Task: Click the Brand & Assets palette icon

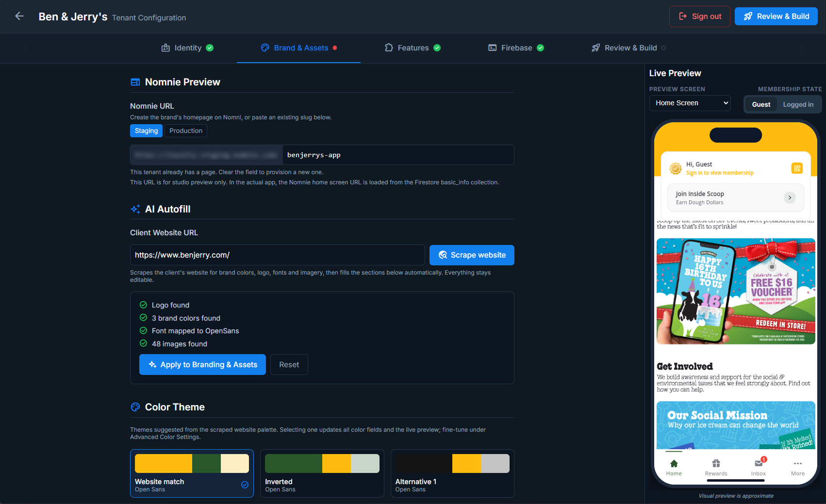Action: pos(265,48)
